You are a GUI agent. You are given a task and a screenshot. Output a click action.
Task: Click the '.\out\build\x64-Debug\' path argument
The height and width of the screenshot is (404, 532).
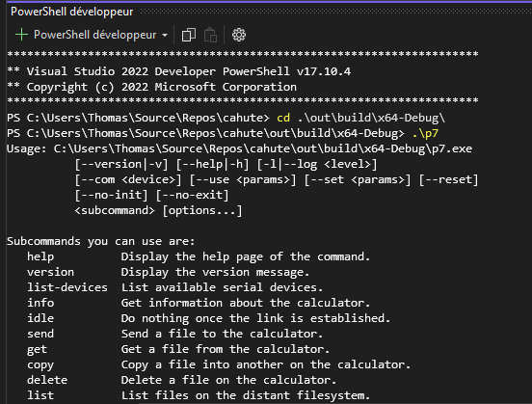(x=371, y=118)
